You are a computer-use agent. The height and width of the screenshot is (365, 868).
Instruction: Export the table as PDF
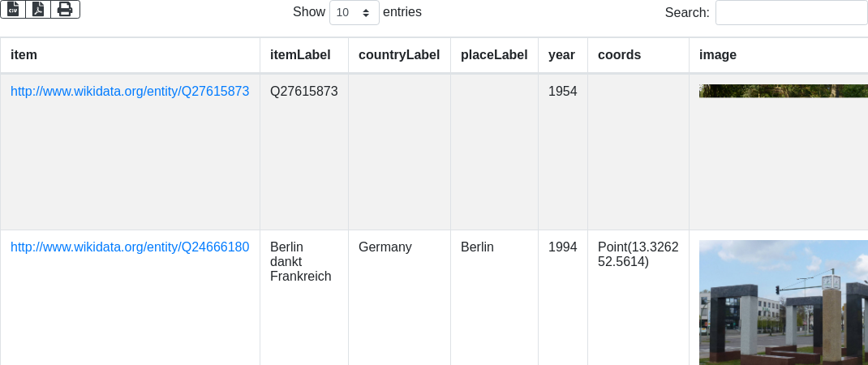coord(38,9)
